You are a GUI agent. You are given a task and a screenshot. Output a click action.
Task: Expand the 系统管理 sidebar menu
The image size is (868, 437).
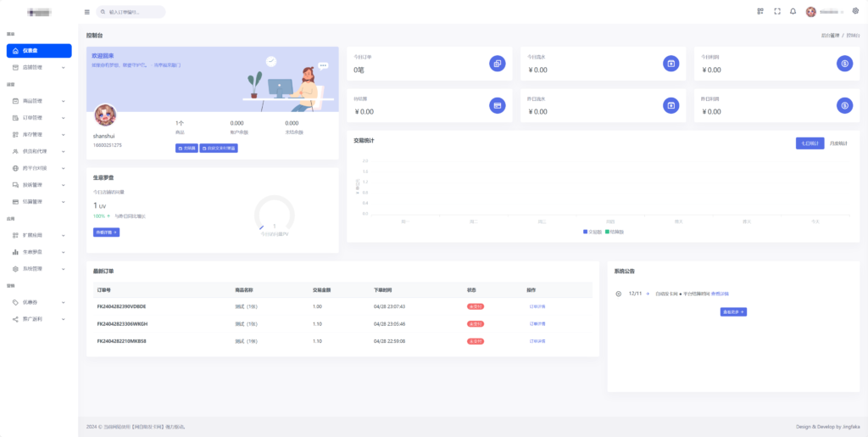coord(38,268)
